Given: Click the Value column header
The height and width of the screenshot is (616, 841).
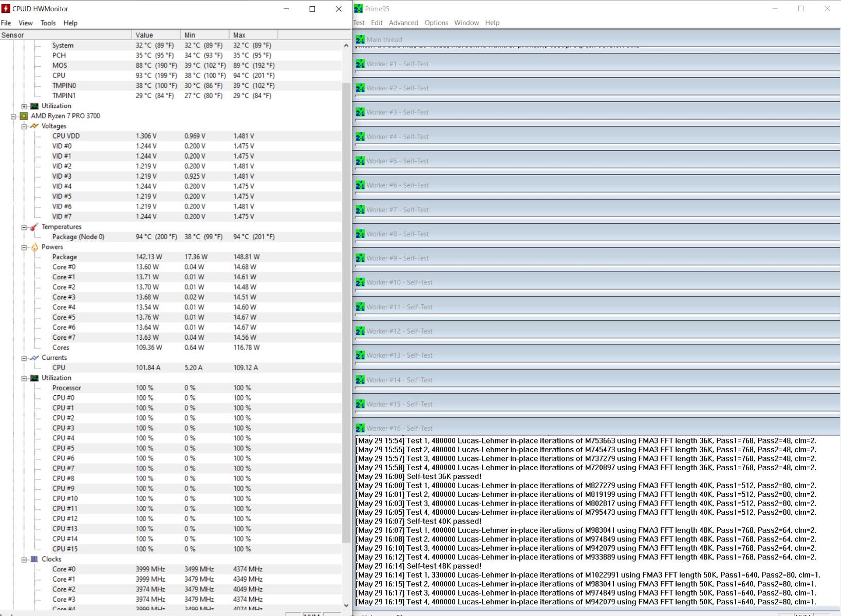Looking at the screenshot, I should pos(157,35).
